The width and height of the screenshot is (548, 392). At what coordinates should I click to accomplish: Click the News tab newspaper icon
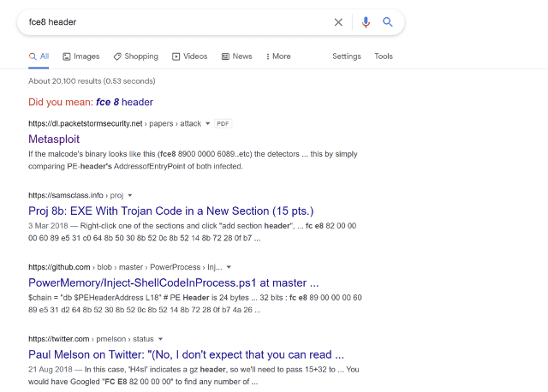click(x=225, y=56)
